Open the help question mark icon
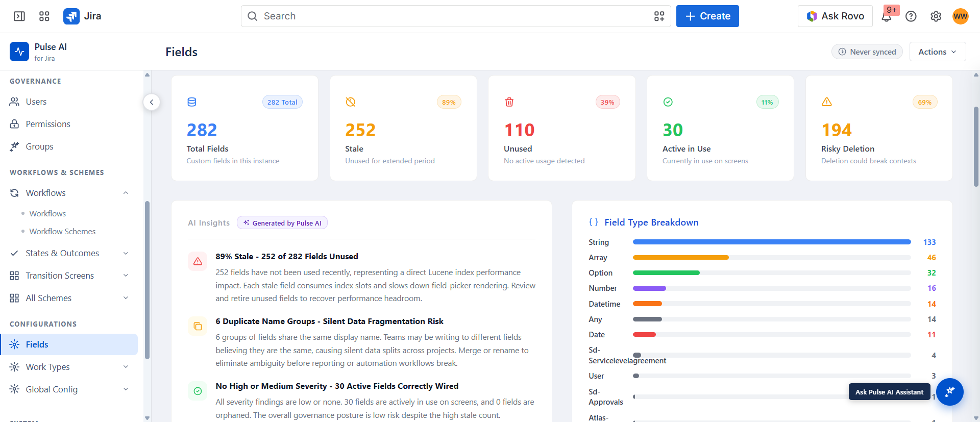 click(911, 16)
